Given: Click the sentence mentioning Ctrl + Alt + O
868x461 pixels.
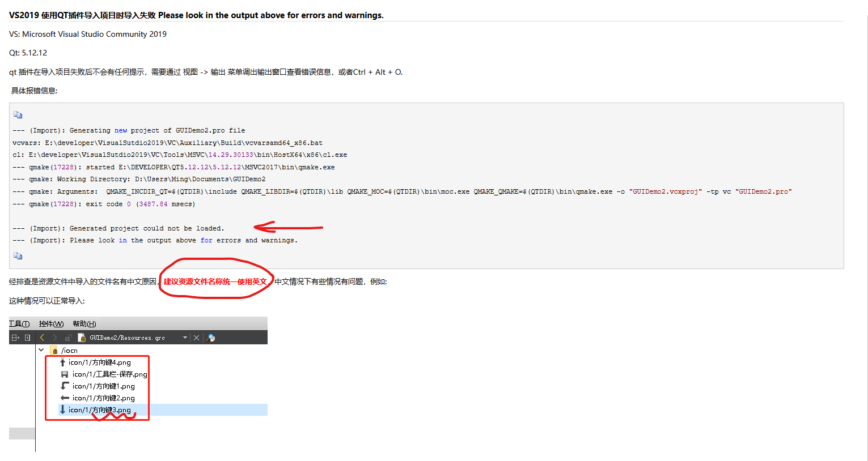Looking at the screenshot, I should 206,72.
